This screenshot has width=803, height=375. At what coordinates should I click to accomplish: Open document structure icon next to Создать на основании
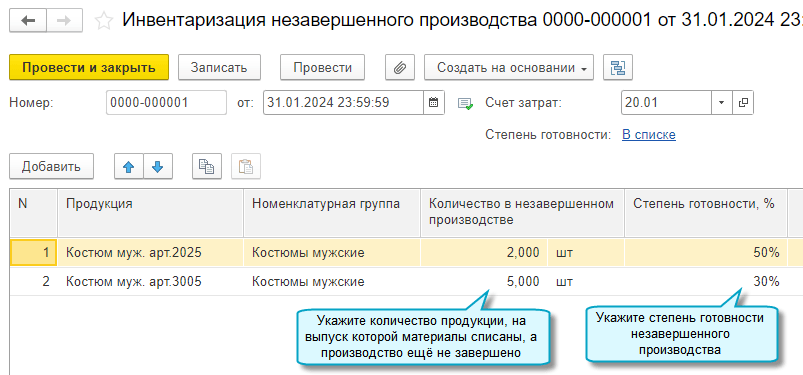(618, 67)
